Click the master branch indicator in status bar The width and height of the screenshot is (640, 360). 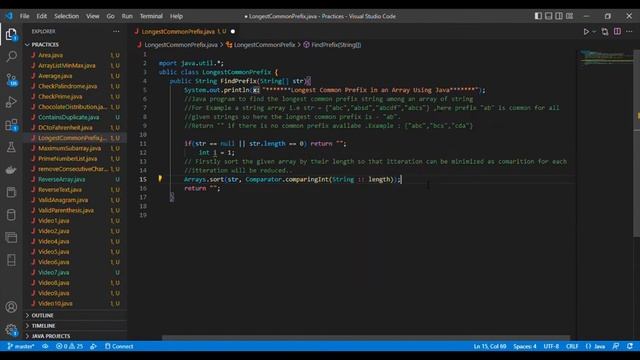[x=20, y=346]
